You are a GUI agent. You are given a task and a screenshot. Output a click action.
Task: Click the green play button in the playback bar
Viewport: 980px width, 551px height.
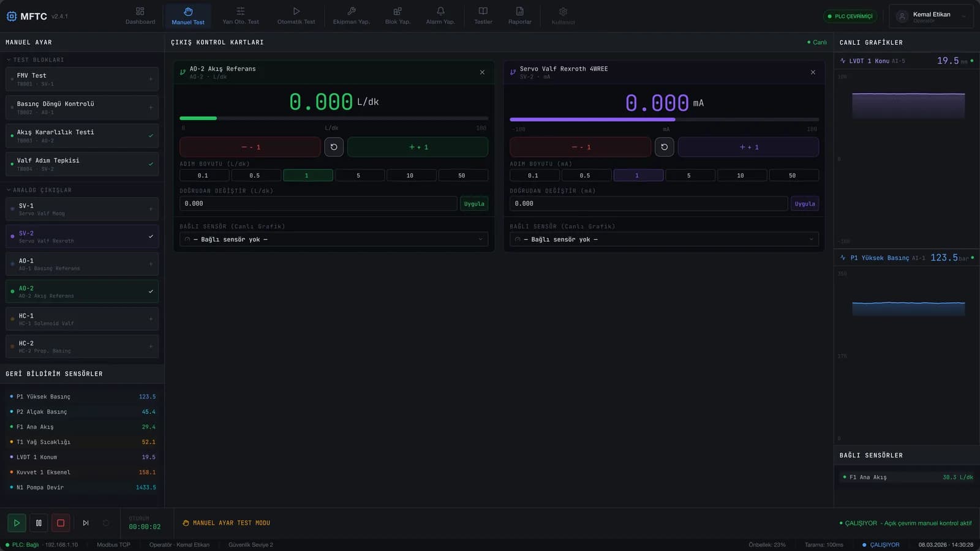(x=17, y=523)
